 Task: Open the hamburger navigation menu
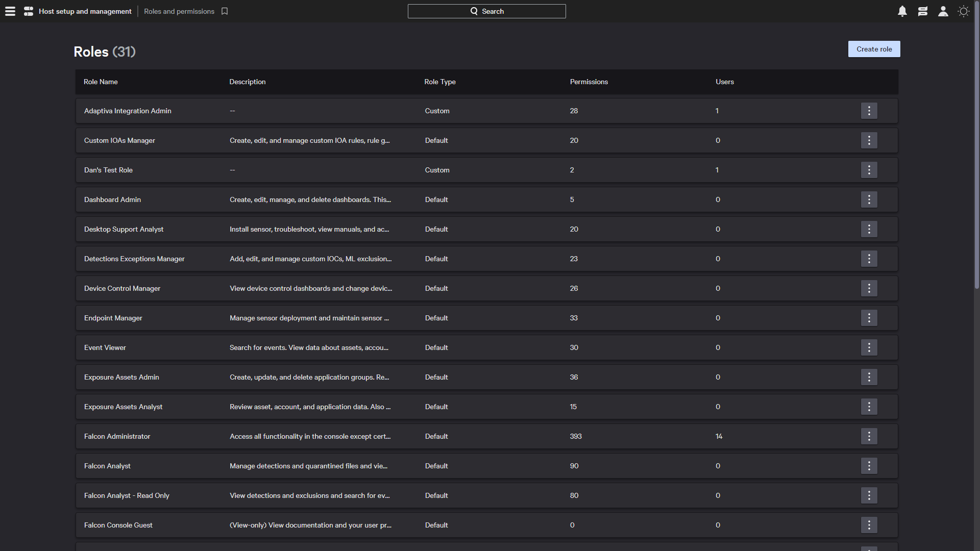tap(10, 11)
